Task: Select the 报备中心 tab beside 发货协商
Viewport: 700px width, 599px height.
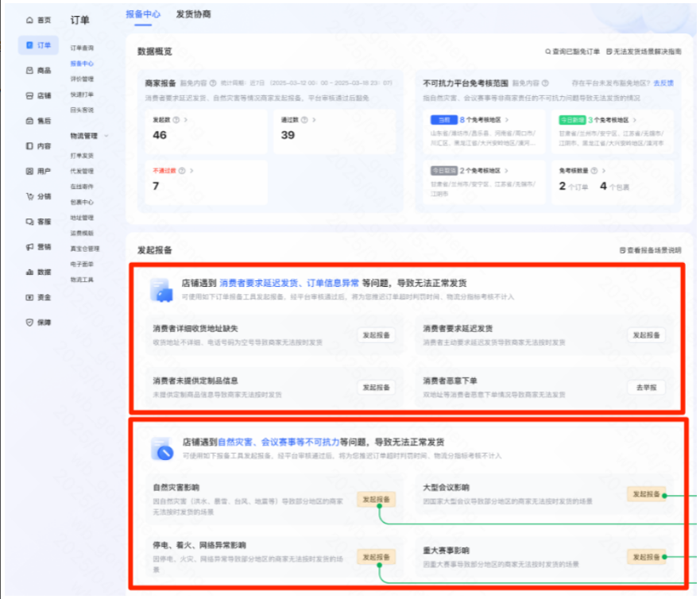Action: tap(143, 14)
